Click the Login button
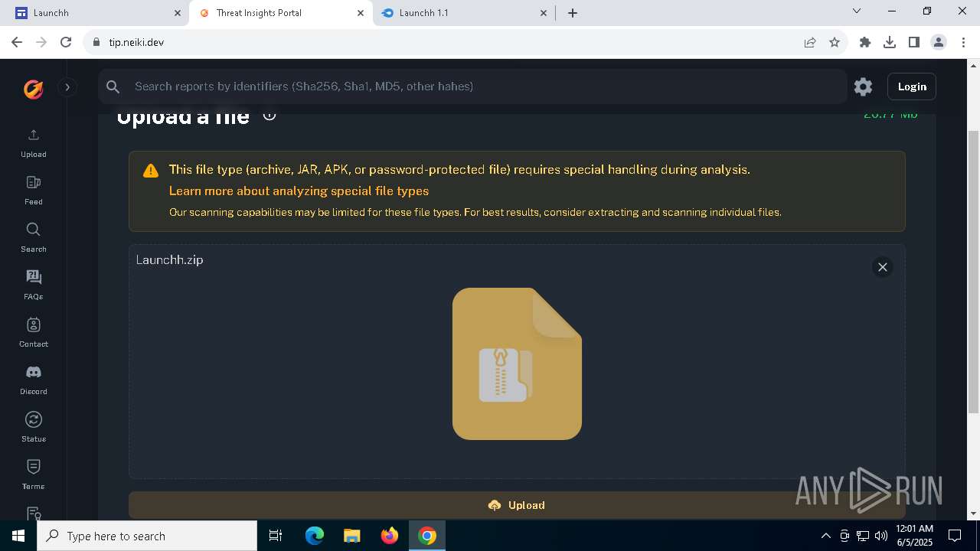Screen dimensions: 980x551 [x=912, y=86]
